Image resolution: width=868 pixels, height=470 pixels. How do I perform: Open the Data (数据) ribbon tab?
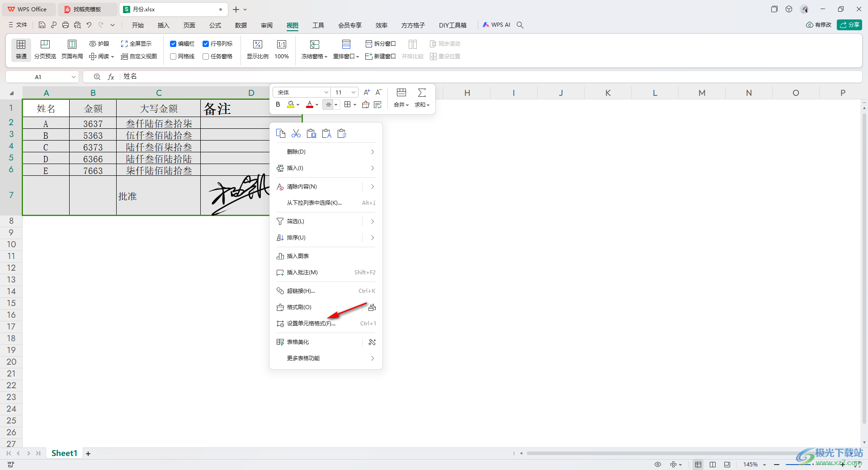[x=241, y=25]
